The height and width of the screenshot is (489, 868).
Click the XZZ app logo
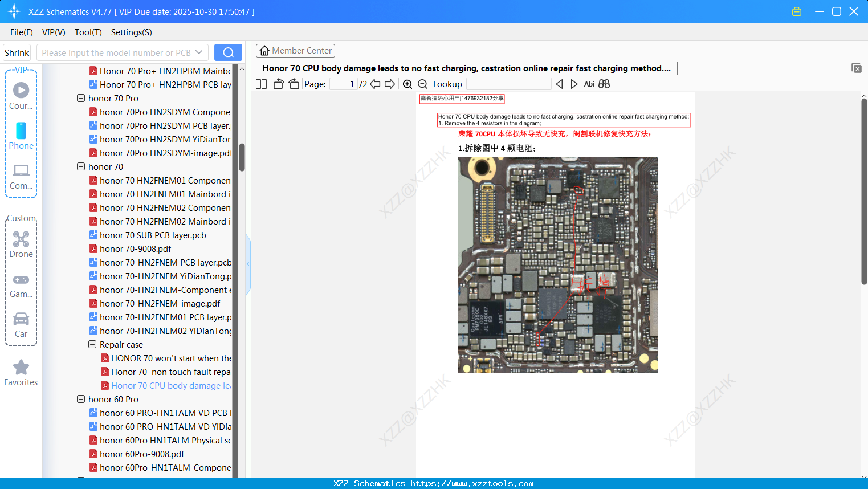(14, 11)
